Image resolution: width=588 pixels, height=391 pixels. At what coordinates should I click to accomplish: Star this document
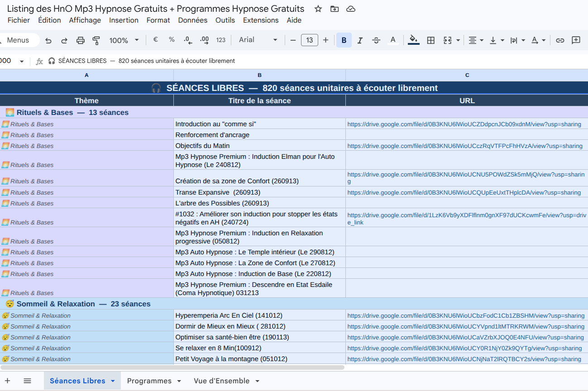click(318, 9)
